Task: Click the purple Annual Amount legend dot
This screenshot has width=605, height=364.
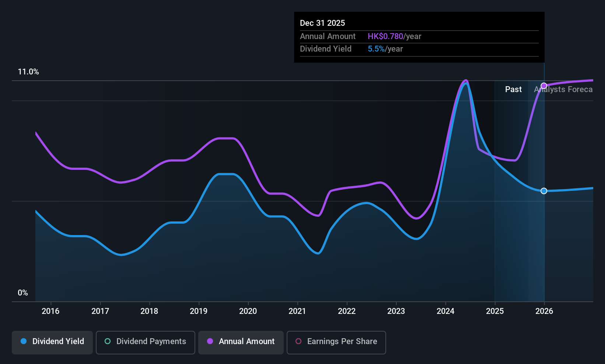Action: (210, 341)
